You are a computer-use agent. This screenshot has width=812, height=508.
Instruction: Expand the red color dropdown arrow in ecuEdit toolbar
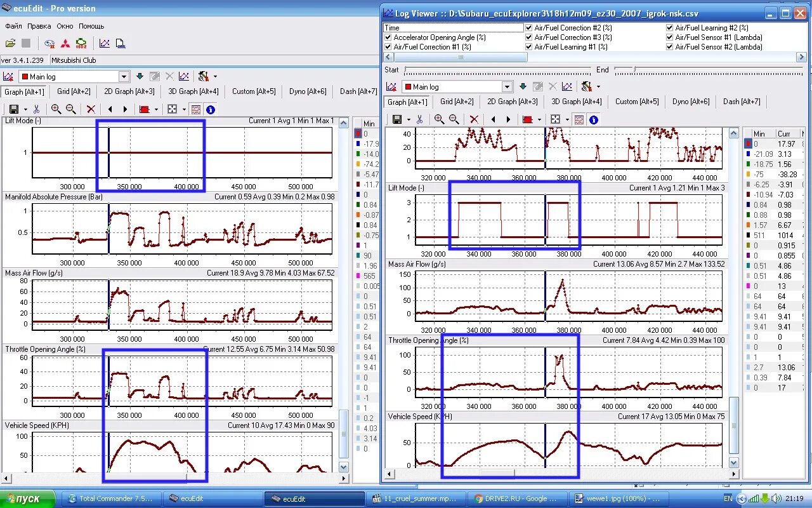[157, 109]
